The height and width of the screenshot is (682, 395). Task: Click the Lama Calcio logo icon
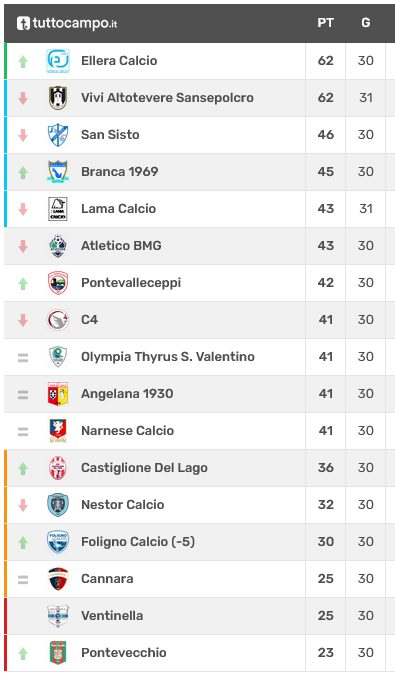tap(58, 209)
